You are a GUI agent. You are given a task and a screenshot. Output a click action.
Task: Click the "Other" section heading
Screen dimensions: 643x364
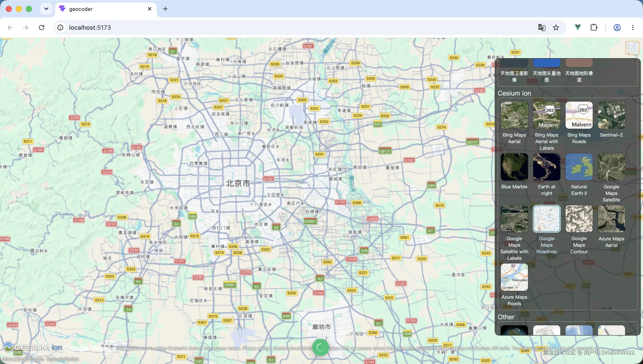[x=506, y=317]
